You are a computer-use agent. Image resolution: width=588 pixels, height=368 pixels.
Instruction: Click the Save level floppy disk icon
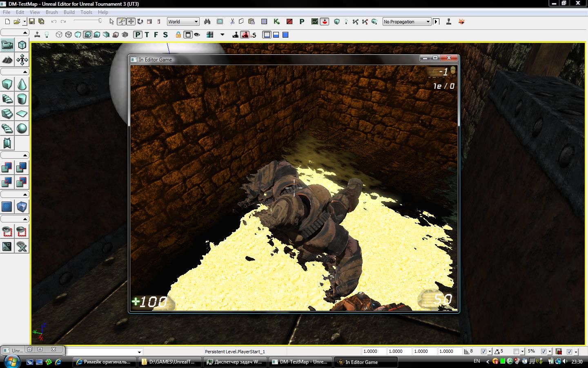click(31, 22)
